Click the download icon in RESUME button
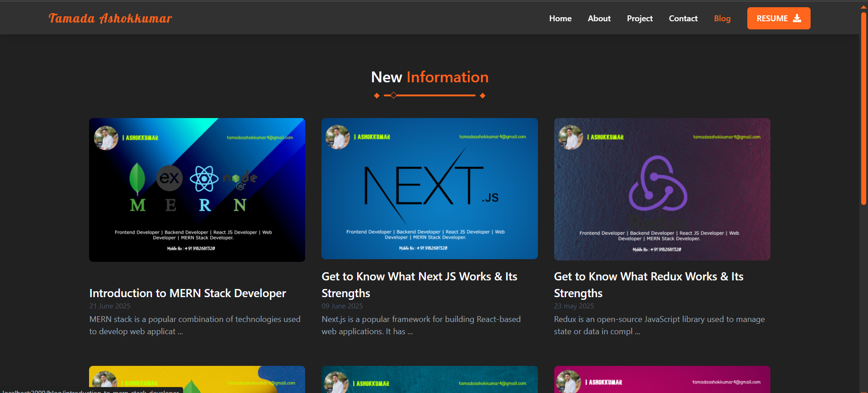The height and width of the screenshot is (393, 868). 797,18
